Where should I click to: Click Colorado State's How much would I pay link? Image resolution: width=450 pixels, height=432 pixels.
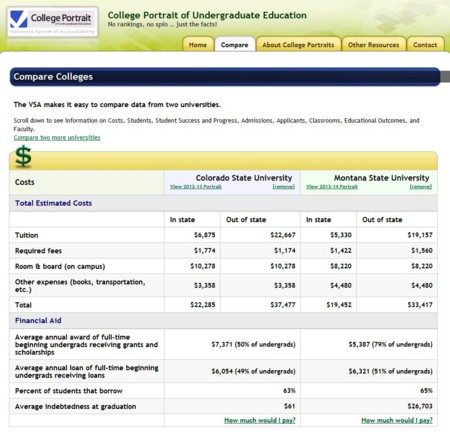[260, 420]
